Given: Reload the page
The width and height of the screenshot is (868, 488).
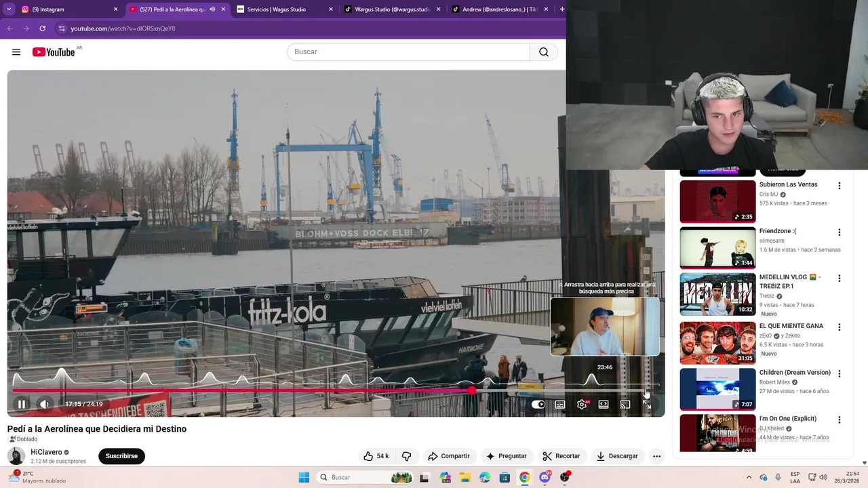Looking at the screenshot, I should [x=42, y=28].
